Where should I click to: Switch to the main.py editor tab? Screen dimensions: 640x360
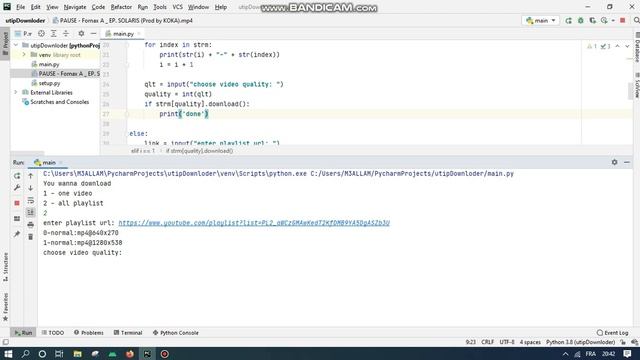pyautogui.click(x=122, y=34)
